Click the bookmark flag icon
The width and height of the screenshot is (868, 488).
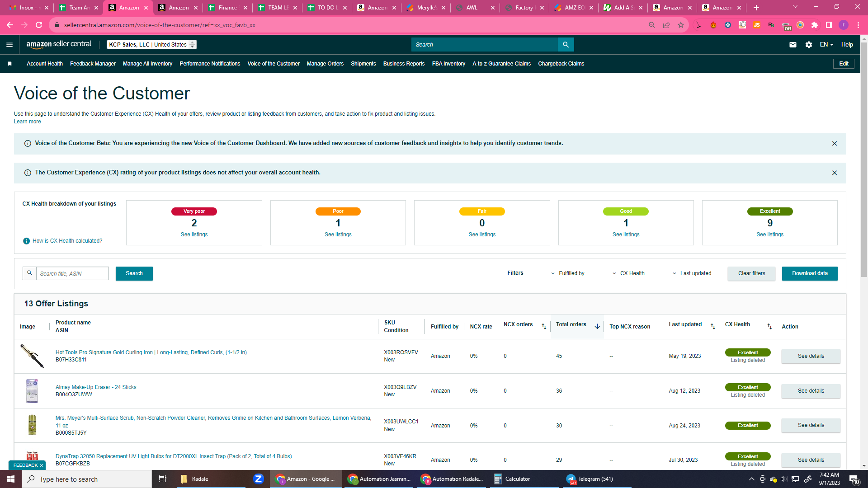9,64
